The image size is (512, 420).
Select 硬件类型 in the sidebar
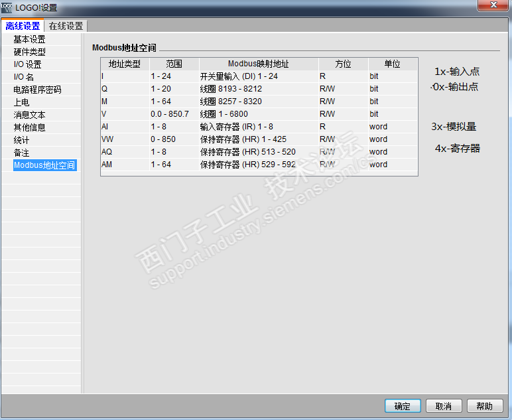29,52
